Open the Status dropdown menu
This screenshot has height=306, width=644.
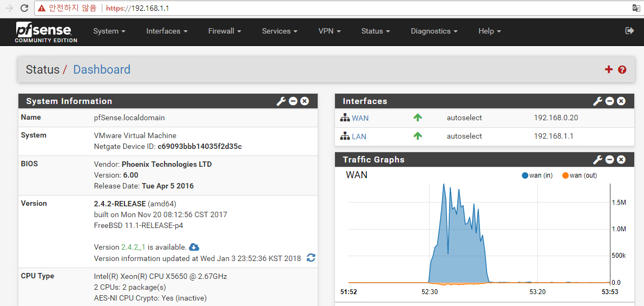(376, 31)
